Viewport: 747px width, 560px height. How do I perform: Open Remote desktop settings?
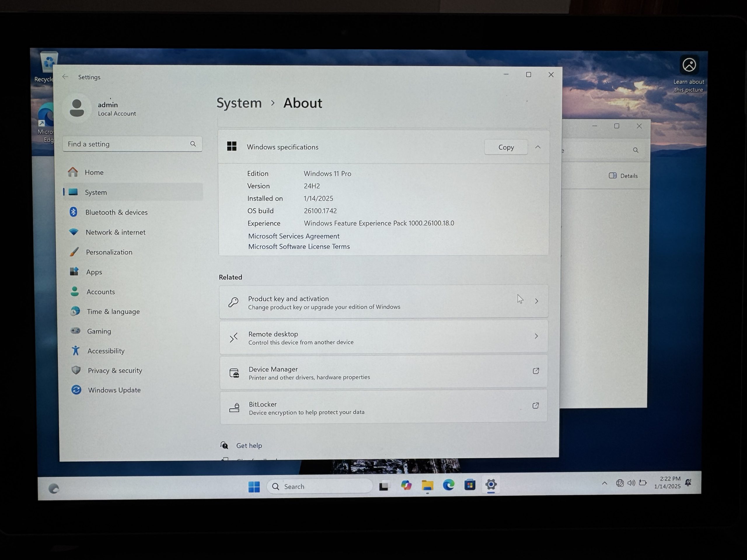click(384, 337)
